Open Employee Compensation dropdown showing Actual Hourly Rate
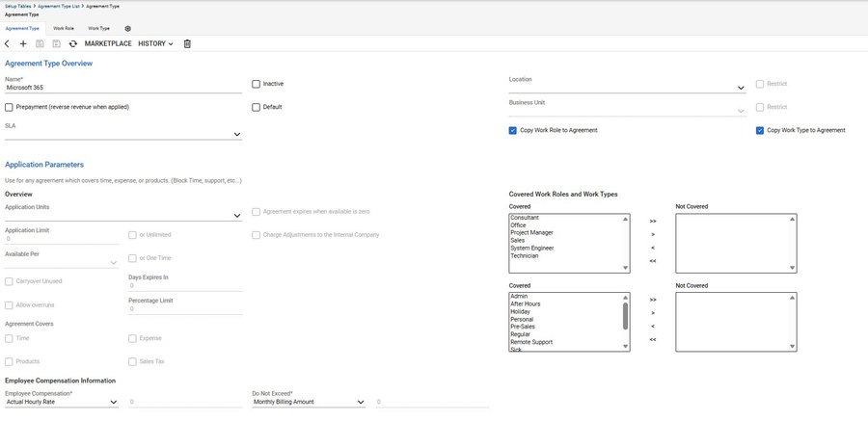868x421 pixels. [x=62, y=402]
